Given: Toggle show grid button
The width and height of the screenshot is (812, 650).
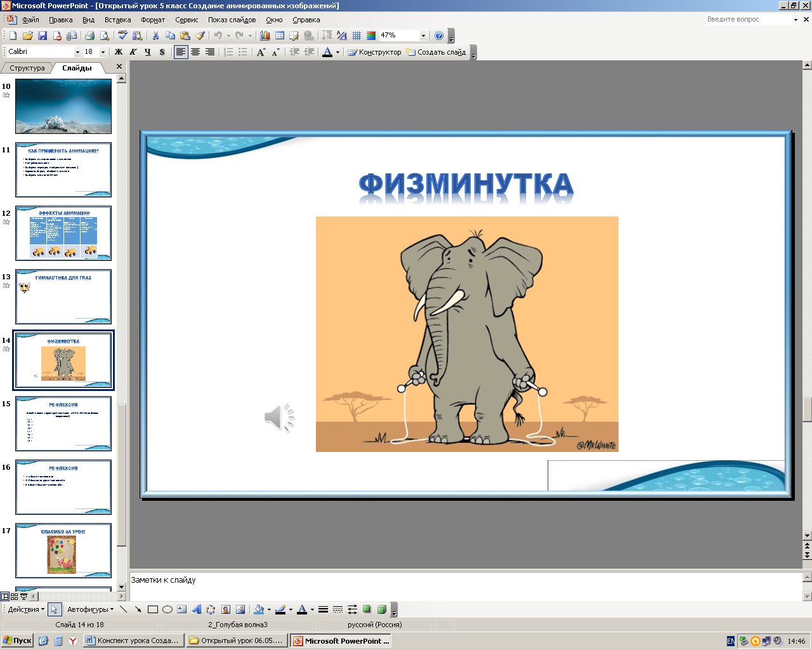Looking at the screenshot, I should coord(357,36).
